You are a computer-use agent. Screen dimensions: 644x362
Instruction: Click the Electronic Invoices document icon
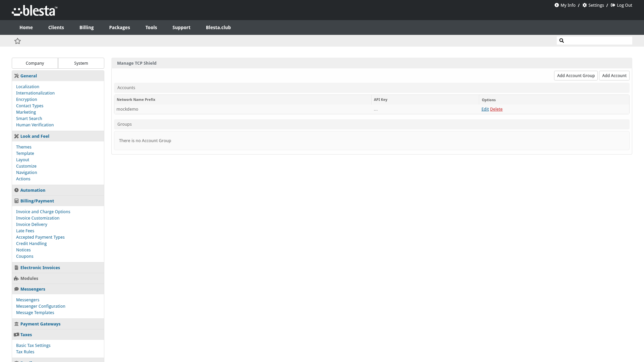point(16,267)
